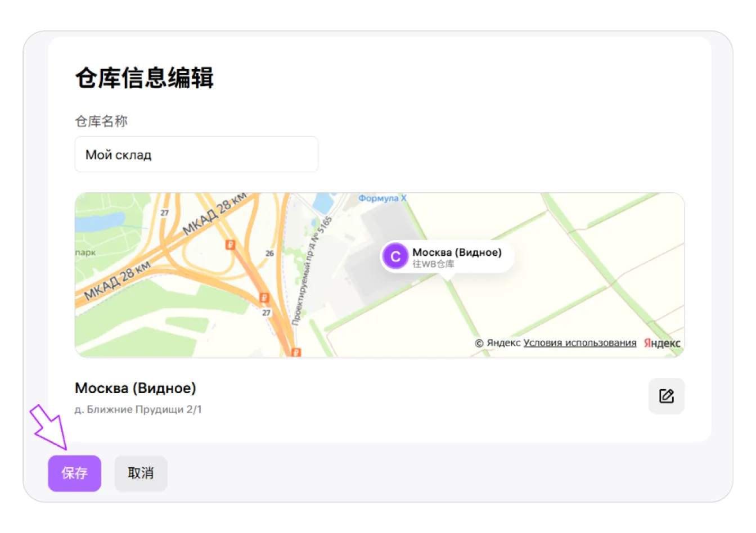The image size is (756, 533).
Task: Click the red Яндекс logo on the map
Action: (661, 343)
